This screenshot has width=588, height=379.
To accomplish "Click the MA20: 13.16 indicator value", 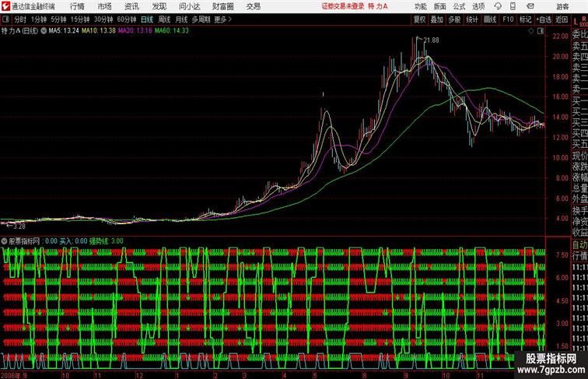I will pos(135,31).
